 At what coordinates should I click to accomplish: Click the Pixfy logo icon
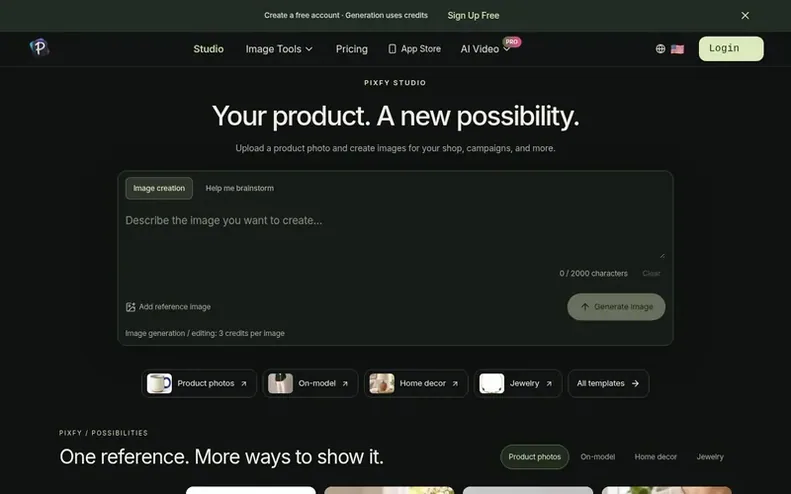[39, 47]
